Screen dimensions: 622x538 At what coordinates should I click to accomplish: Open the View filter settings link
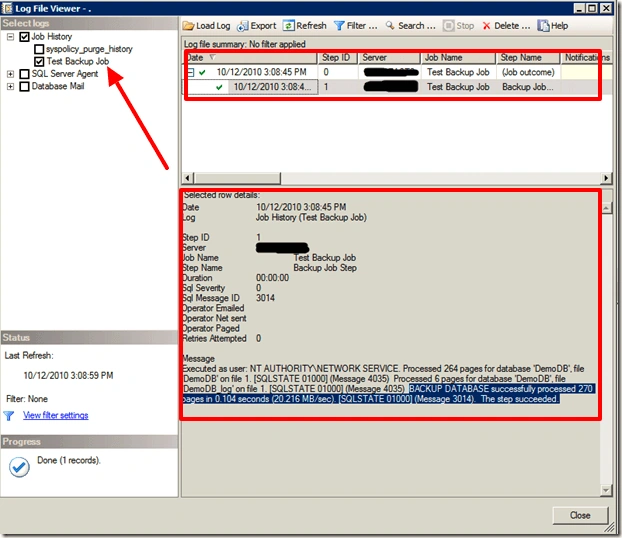pyautogui.click(x=56, y=415)
